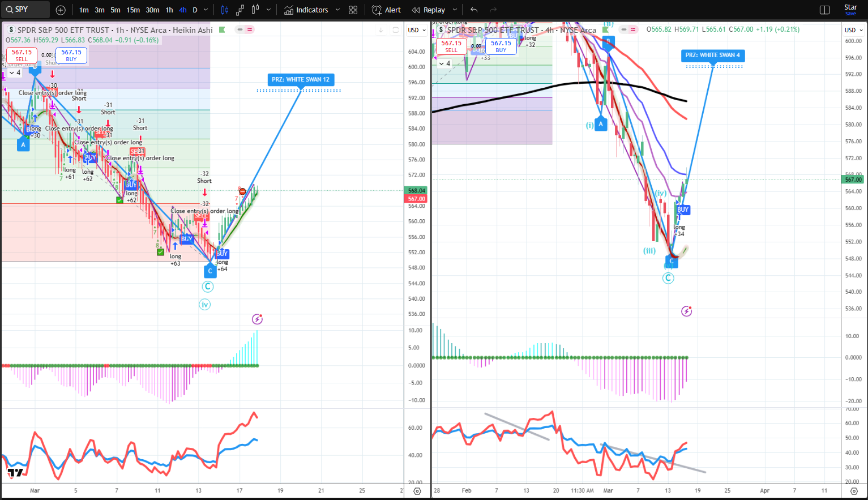Click the 567.15 BUY button on 1h chart
This screenshot has height=500, width=868.
71,55
